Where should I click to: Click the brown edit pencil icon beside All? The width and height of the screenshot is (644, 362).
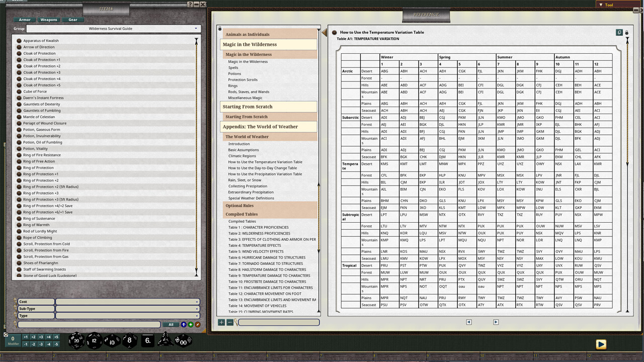click(x=198, y=324)
